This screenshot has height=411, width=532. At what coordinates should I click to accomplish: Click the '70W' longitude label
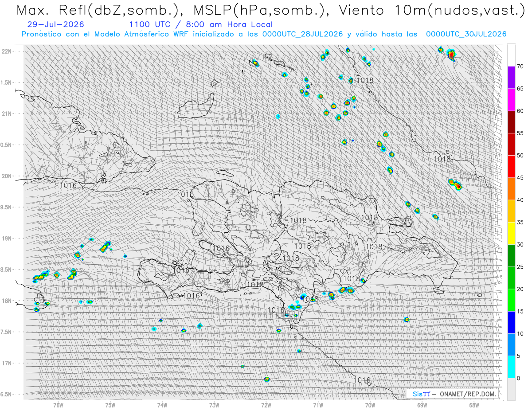[370, 405]
